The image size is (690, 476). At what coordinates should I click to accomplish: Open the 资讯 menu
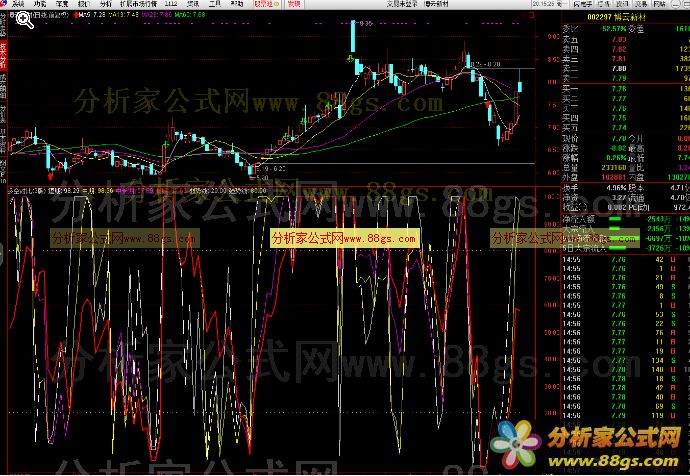pos(193,4)
